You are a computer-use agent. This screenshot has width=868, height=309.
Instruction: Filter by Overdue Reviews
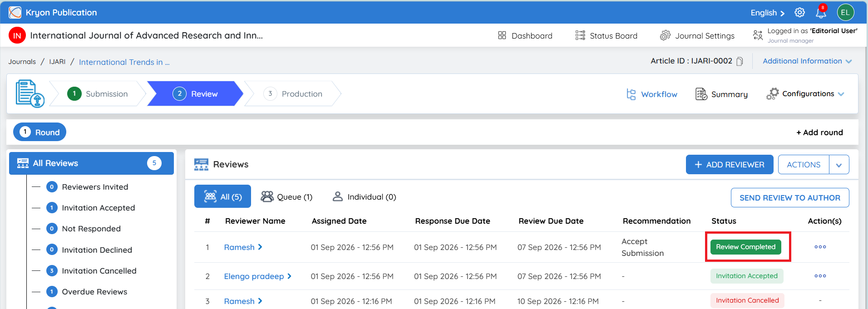(x=87, y=292)
